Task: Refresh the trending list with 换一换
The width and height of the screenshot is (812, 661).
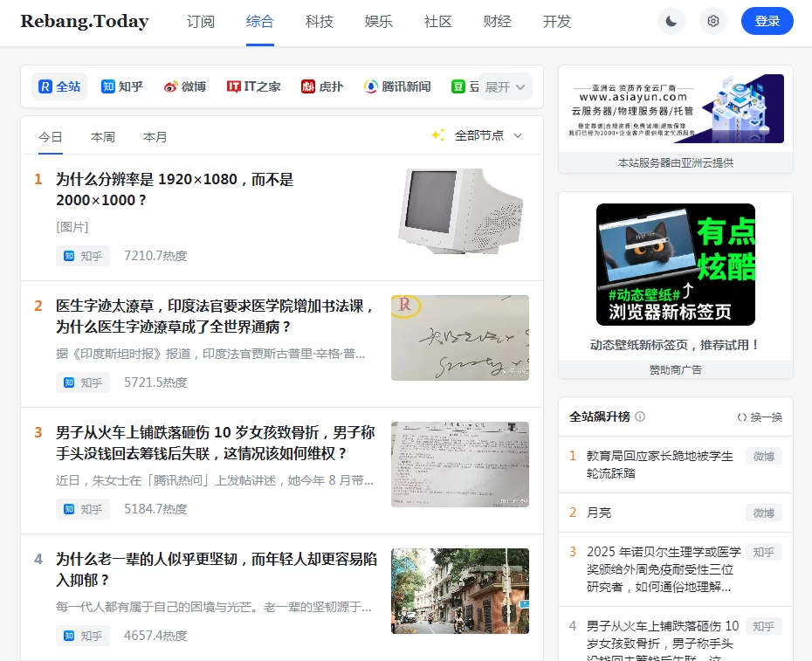Action: point(760,417)
